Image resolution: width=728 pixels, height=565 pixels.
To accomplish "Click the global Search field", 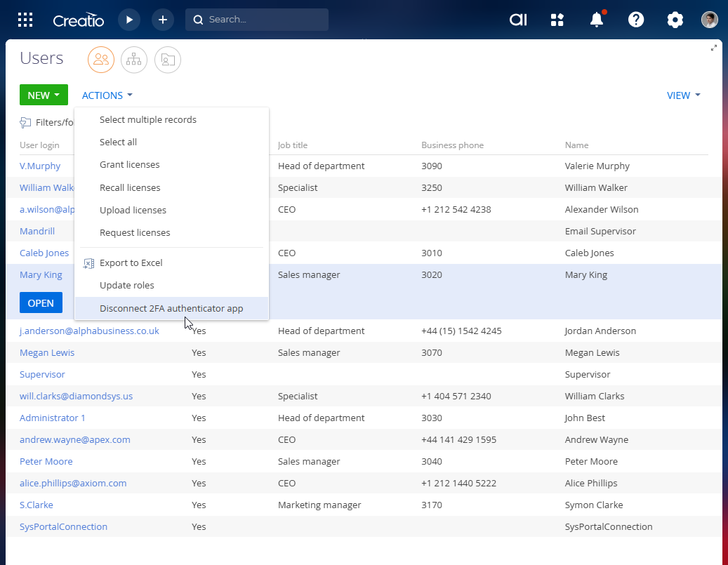I will (257, 20).
